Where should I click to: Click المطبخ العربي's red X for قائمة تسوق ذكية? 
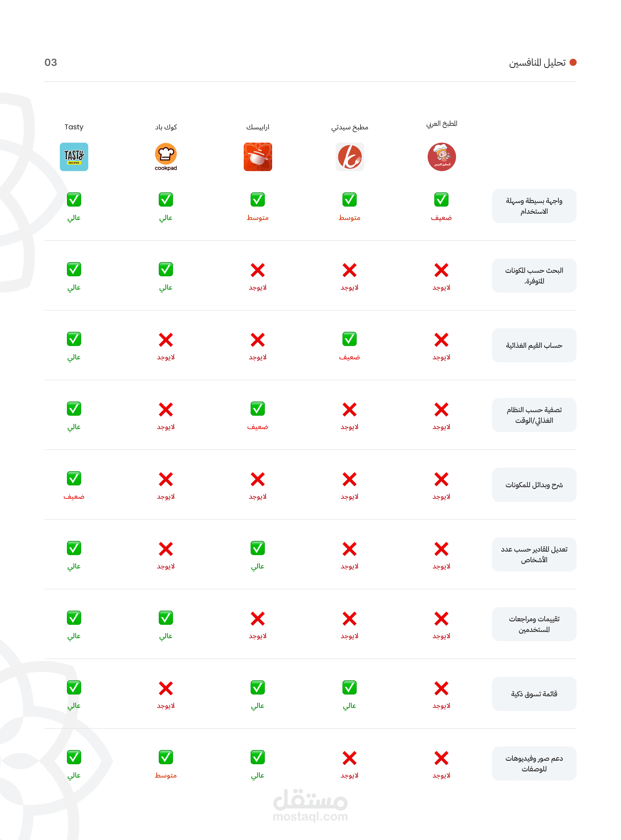(x=441, y=688)
